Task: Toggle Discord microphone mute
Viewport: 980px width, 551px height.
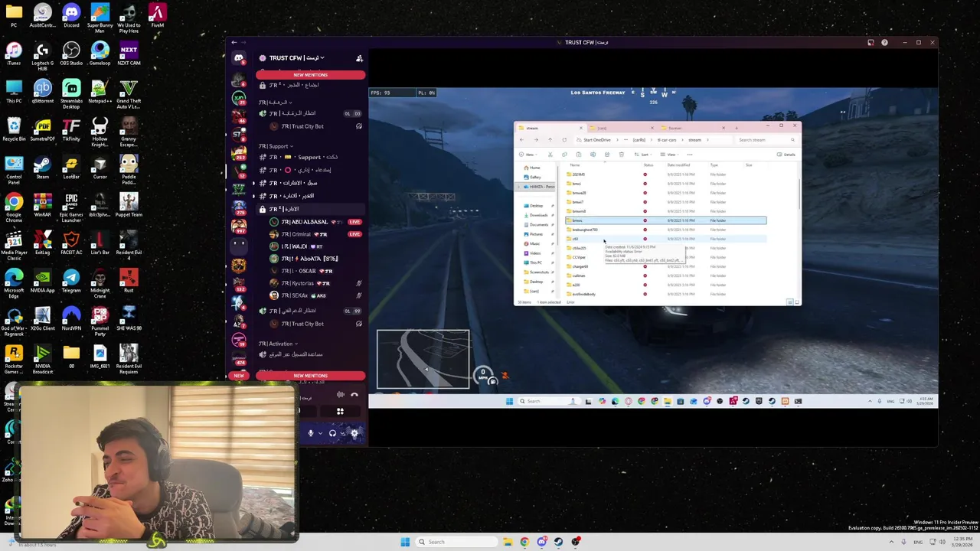Action: [x=310, y=433]
